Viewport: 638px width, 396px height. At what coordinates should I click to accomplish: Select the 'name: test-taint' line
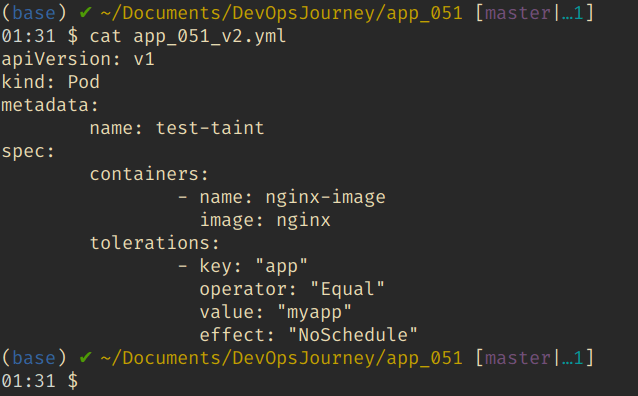[177, 128]
